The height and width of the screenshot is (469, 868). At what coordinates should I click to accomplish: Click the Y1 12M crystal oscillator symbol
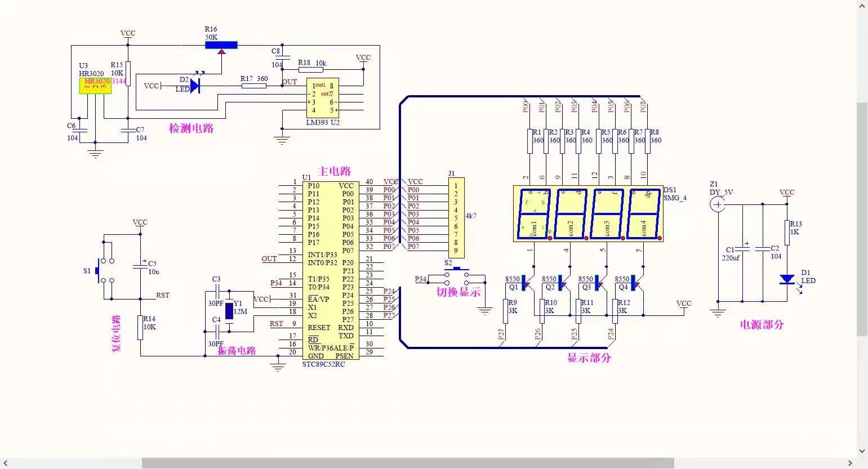(x=229, y=310)
